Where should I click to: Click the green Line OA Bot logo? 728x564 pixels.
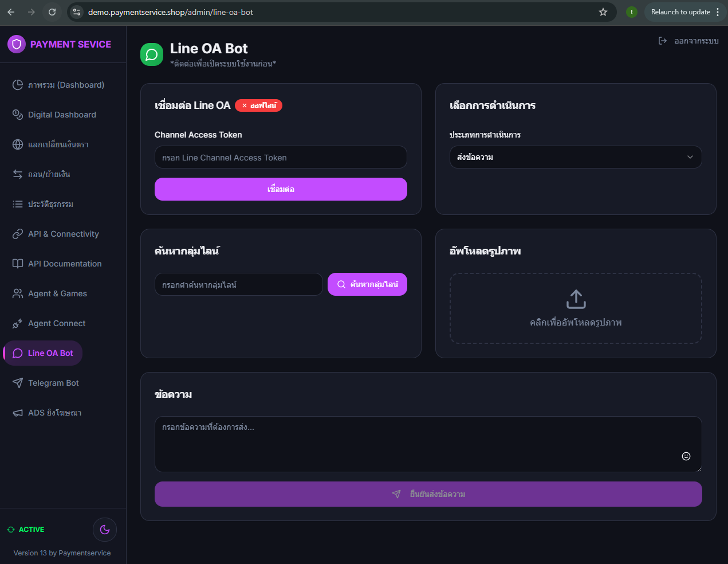tap(152, 54)
